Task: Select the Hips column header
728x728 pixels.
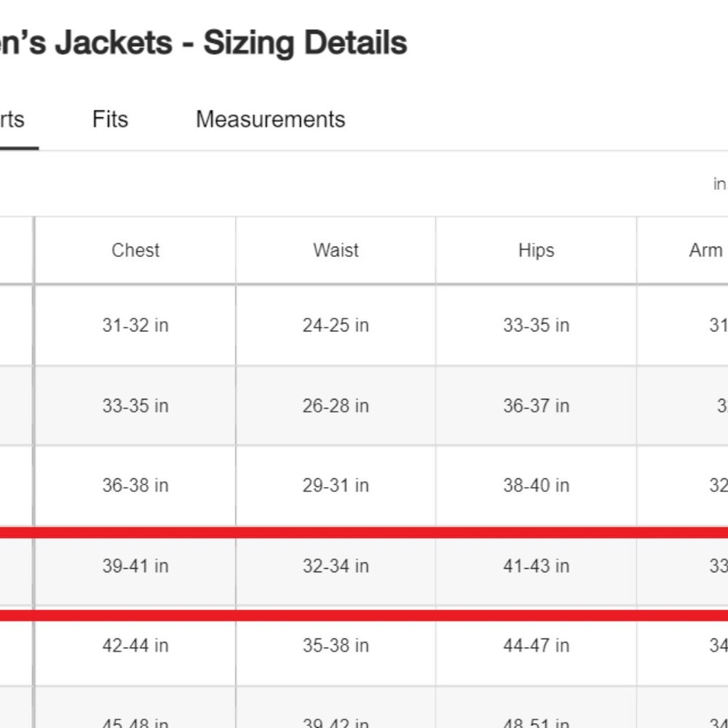Action: coord(536,250)
